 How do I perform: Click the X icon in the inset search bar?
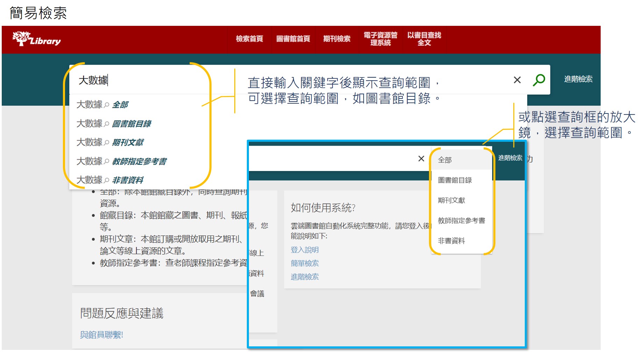click(x=421, y=159)
